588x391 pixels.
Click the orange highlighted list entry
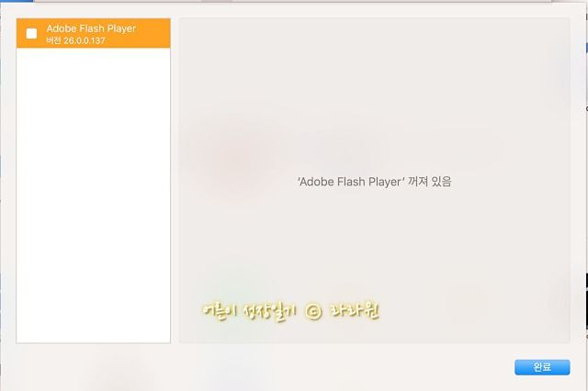coord(94,33)
